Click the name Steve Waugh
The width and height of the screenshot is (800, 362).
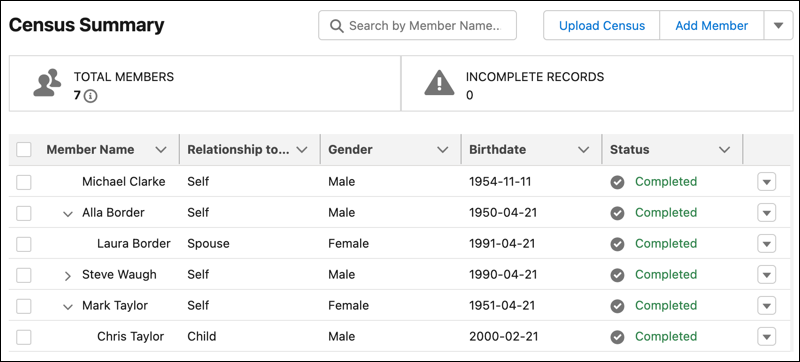click(x=119, y=275)
